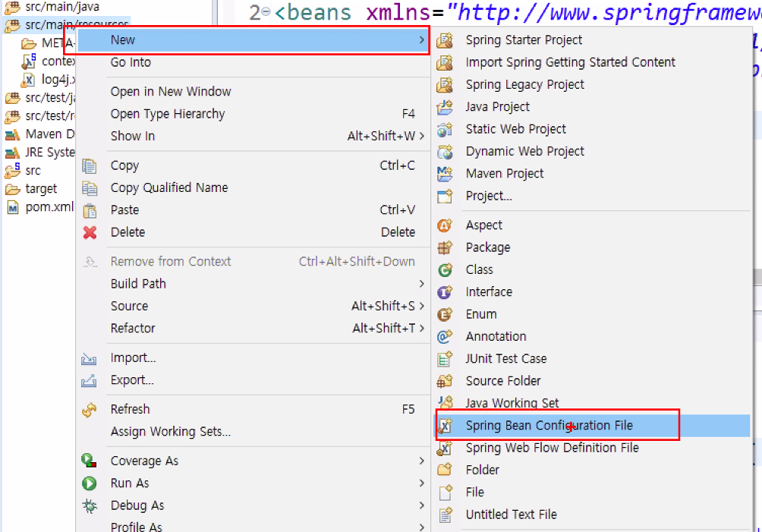762x532 pixels.
Task: Choose Spring Bean Configuration File
Action: 593,426
